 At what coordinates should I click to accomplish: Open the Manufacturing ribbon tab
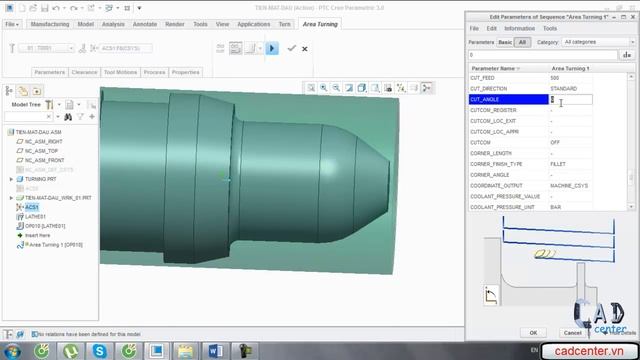click(50, 24)
